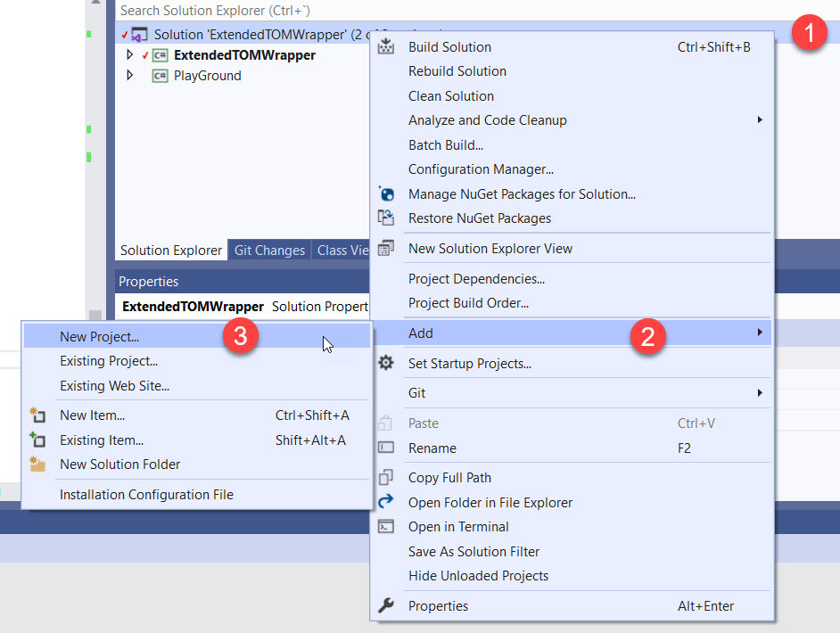The width and height of the screenshot is (840, 633).
Task: Click the New Solution Explorer View icon
Action: click(x=386, y=249)
